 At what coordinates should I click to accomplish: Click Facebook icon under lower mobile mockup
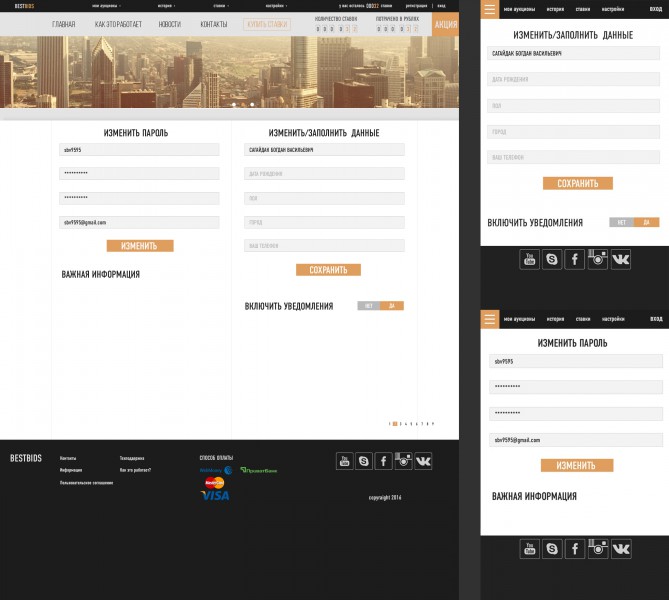[575, 548]
